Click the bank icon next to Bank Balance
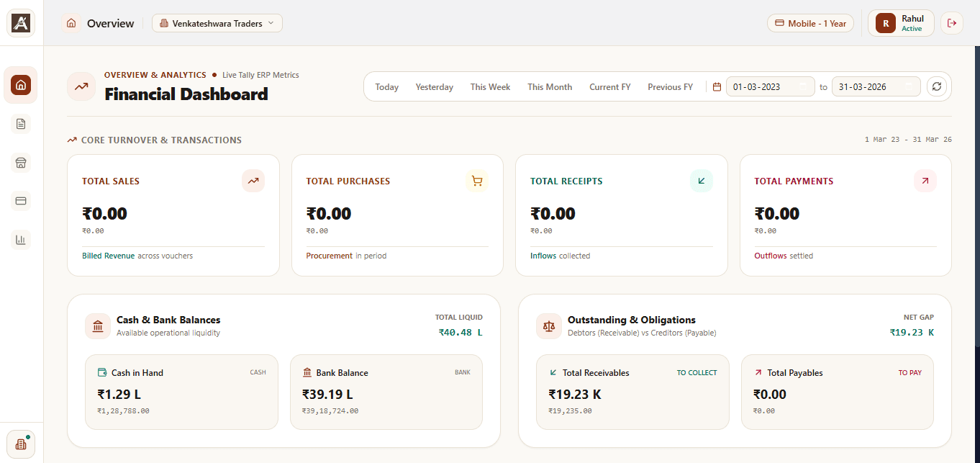980x463 pixels. point(307,372)
